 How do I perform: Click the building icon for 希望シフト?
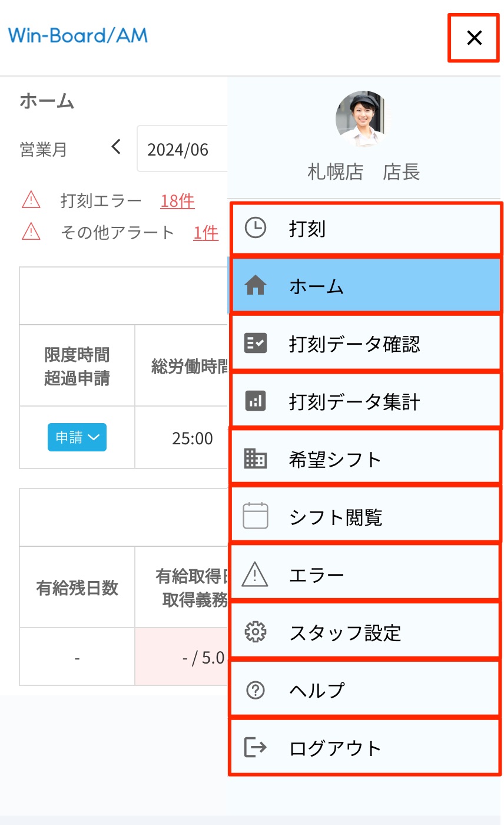click(x=255, y=458)
